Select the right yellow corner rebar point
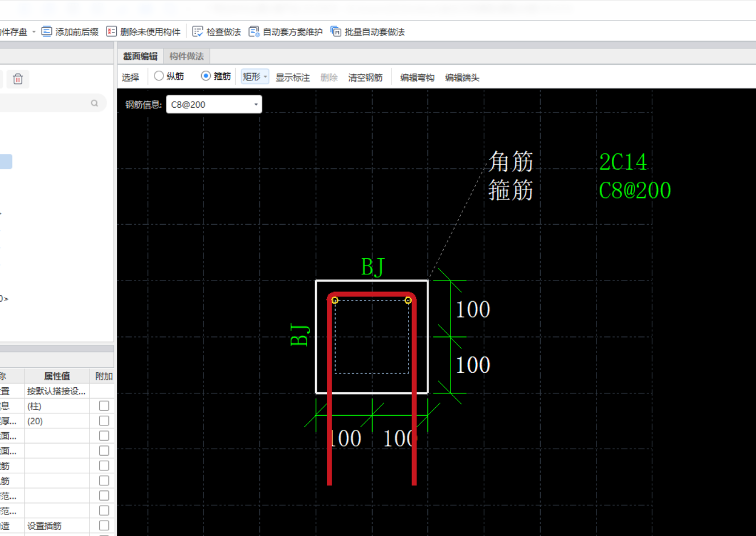Viewport: 756px width, 536px height. click(408, 300)
